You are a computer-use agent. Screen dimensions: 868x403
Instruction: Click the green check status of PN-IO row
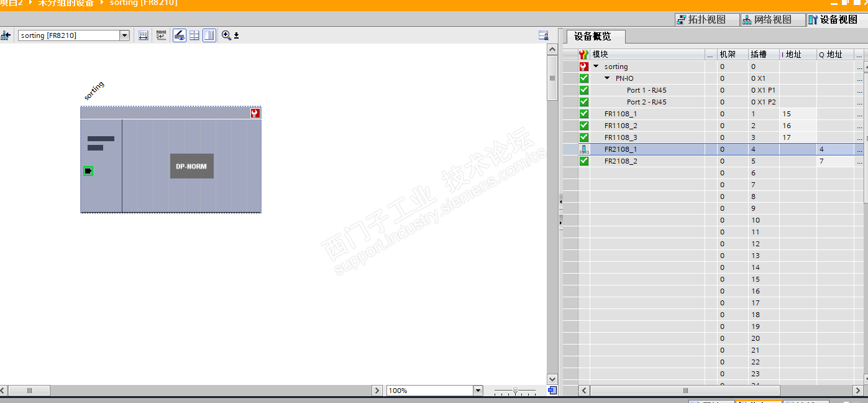pos(583,78)
